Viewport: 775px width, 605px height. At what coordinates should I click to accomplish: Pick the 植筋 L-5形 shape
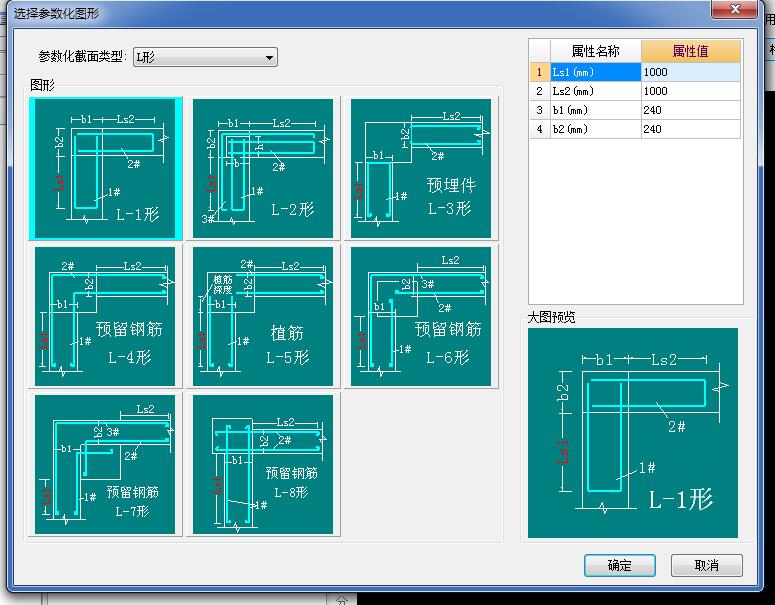pyautogui.click(x=263, y=316)
